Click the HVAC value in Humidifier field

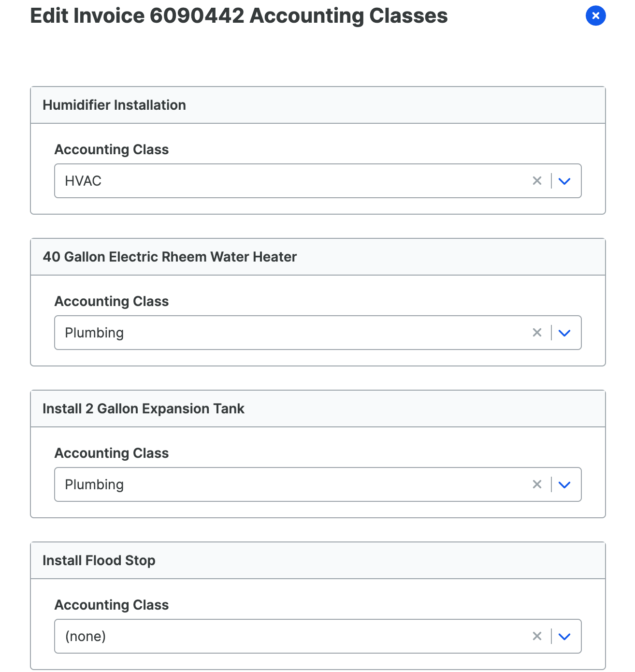(x=83, y=181)
